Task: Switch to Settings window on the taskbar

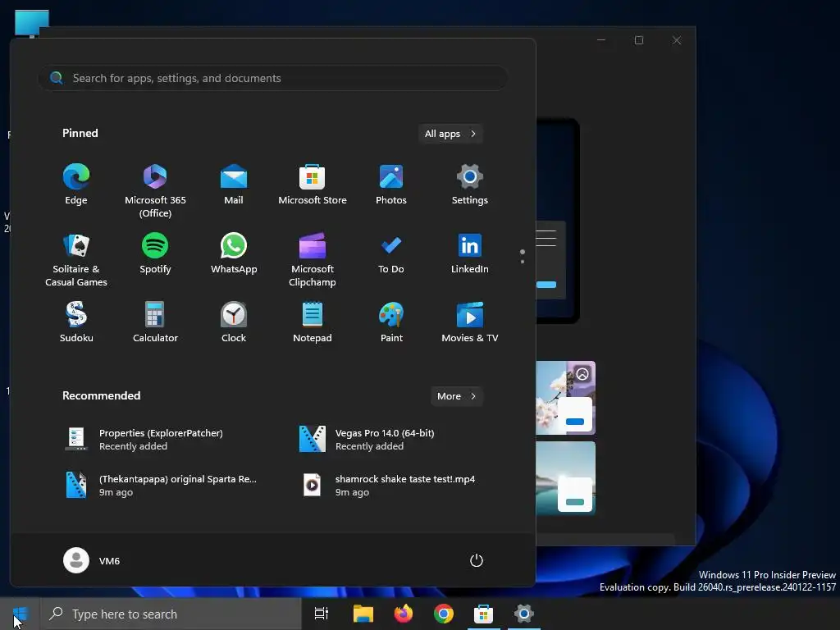Action: [x=524, y=614]
